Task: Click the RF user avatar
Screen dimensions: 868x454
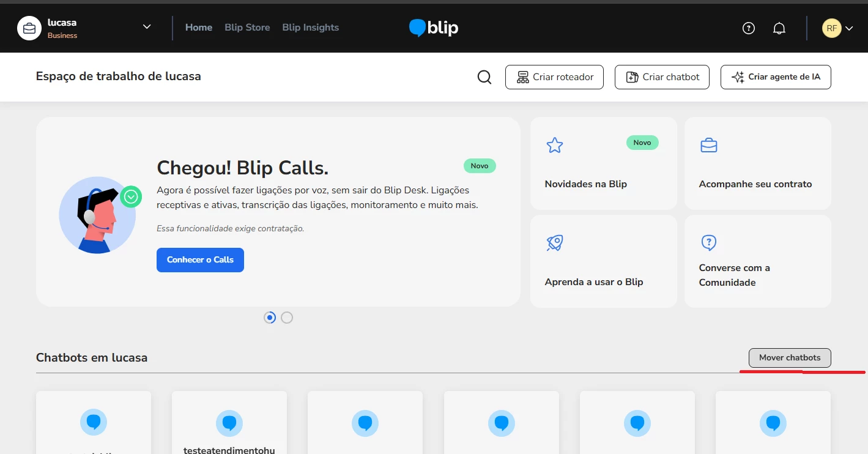Action: 831,28
